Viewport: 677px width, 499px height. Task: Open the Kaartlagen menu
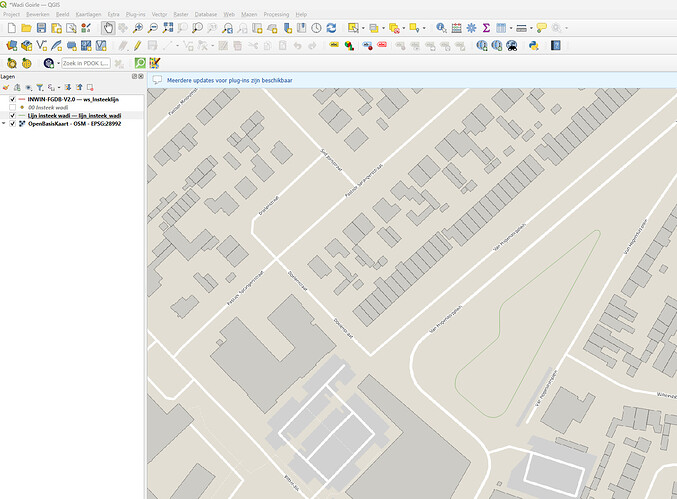click(89, 15)
